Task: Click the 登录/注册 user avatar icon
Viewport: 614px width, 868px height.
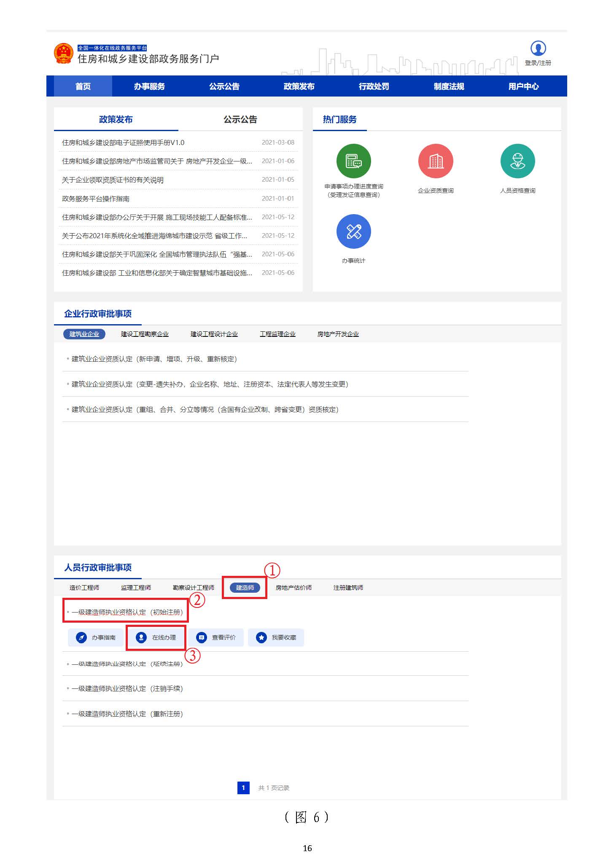Action: [x=538, y=48]
